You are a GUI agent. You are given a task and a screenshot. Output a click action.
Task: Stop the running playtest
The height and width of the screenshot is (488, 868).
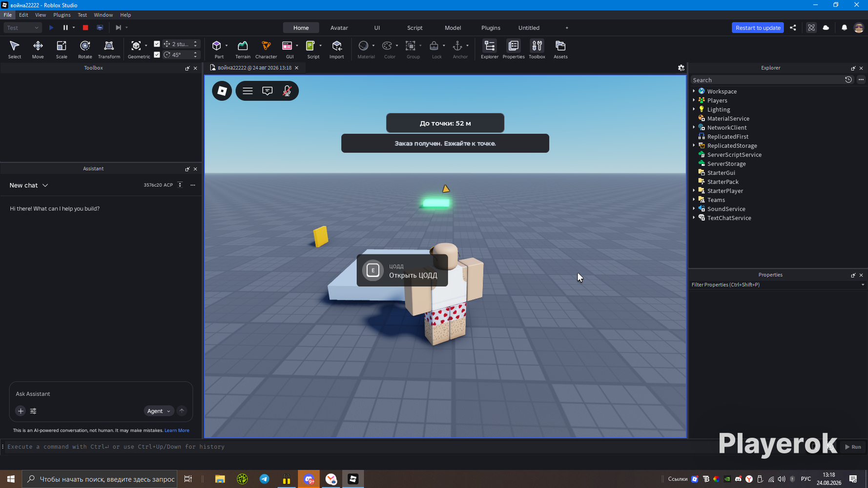point(85,28)
